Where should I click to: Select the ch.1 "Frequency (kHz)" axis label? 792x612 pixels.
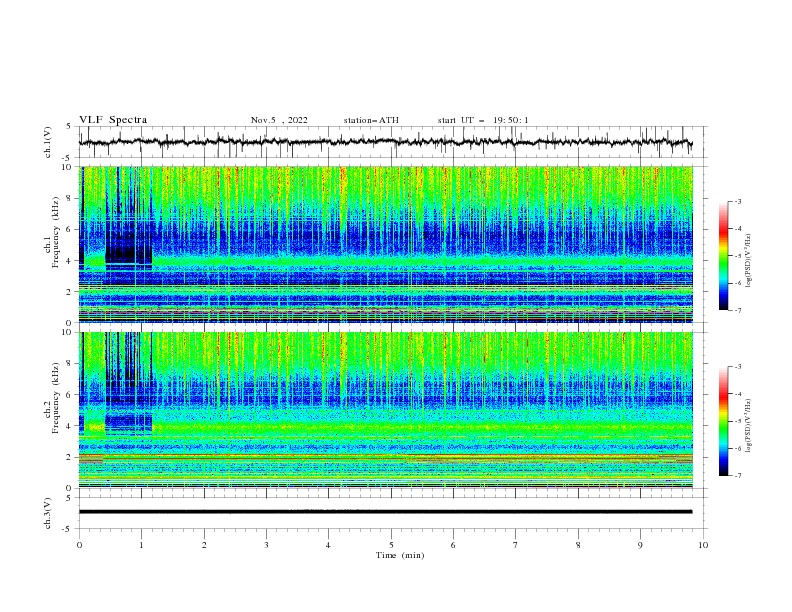pyautogui.click(x=56, y=233)
